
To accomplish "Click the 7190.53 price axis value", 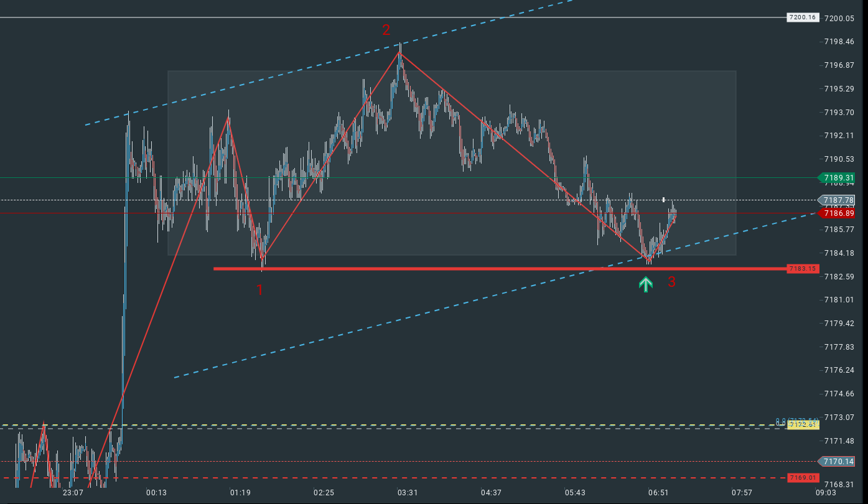I will (838, 159).
